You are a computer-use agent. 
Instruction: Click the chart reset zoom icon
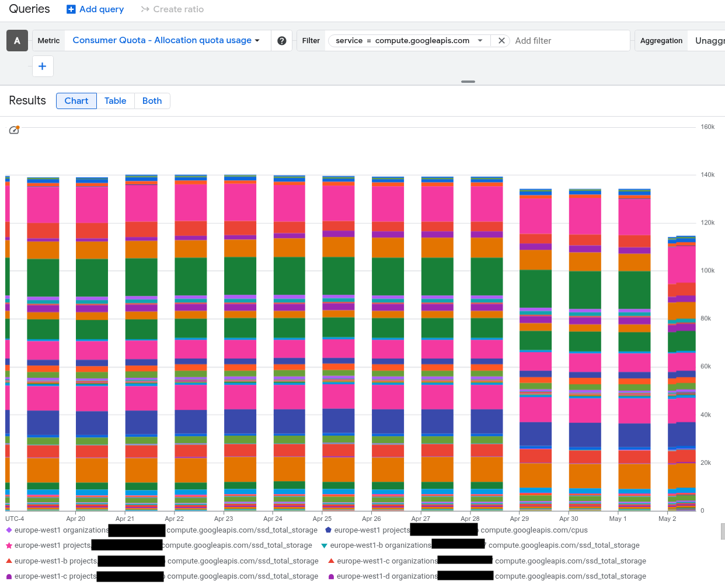tap(14, 130)
